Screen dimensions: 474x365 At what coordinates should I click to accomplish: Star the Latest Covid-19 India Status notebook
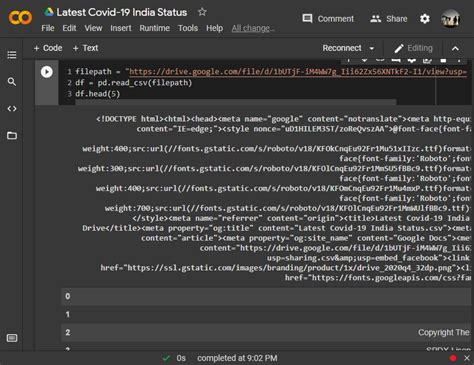(202, 12)
